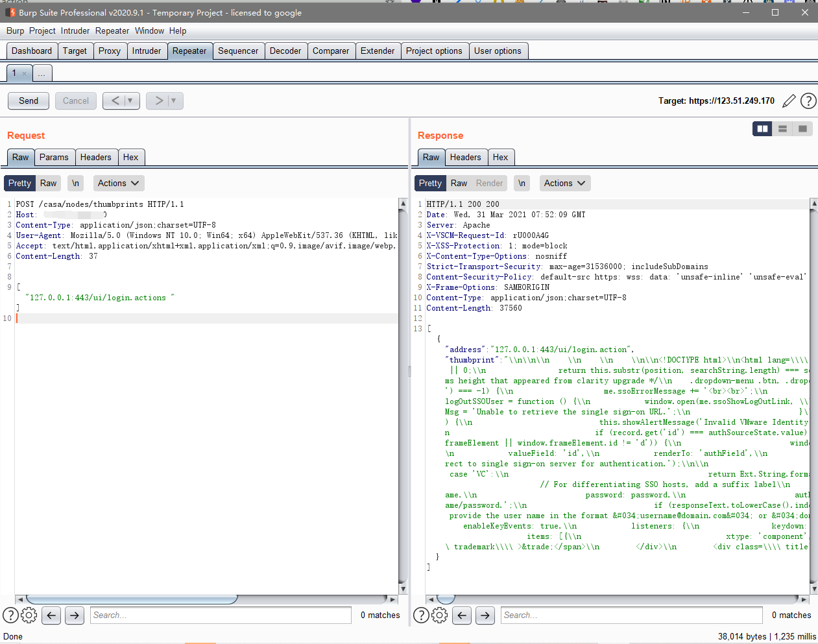Viewport: 818px width, 644px height.
Task: Go to next response search match
Action: [x=485, y=615]
